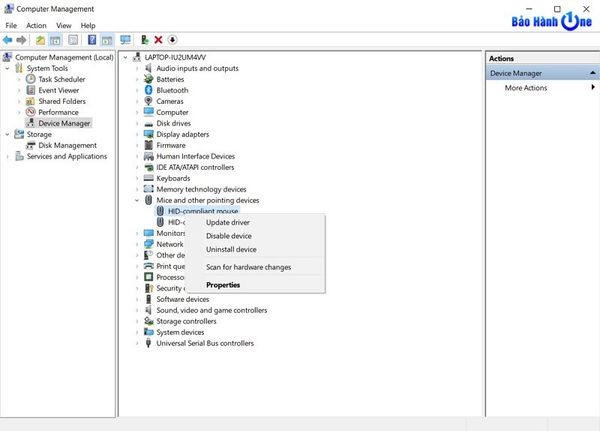
Task: Choose Uninstall device from context menu
Action: [x=231, y=249]
